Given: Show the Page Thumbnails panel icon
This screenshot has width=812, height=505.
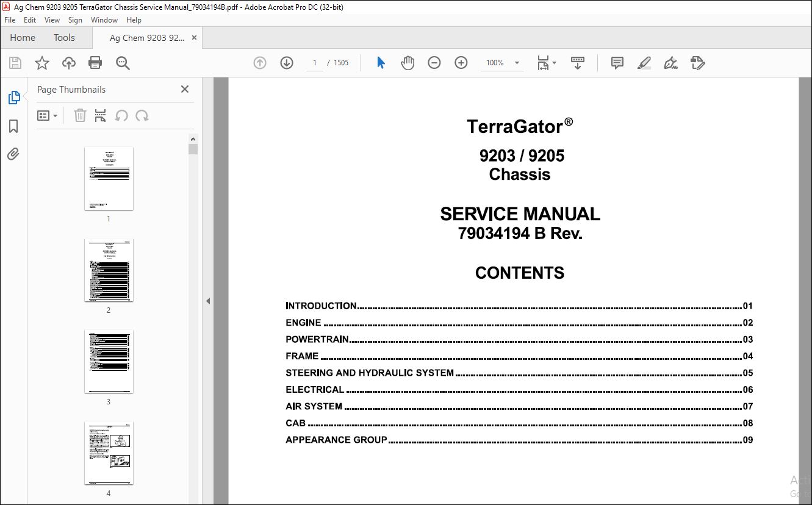Looking at the screenshot, I should click(x=13, y=98).
